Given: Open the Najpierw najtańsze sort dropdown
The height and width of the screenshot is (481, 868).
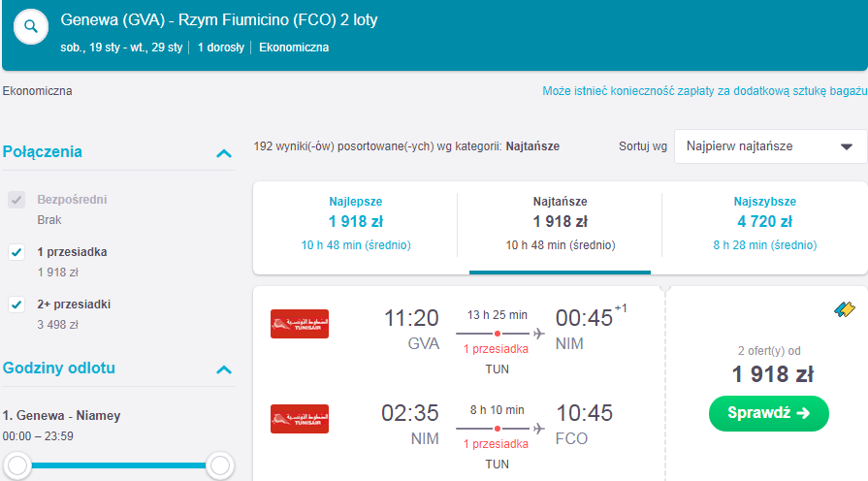Looking at the screenshot, I should tap(770, 146).
